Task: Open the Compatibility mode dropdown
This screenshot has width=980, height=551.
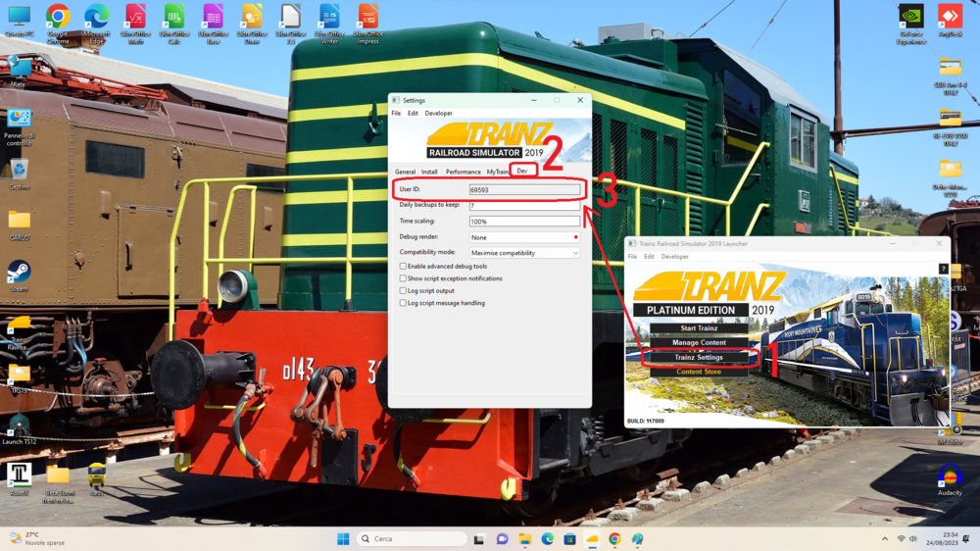Action: [524, 253]
